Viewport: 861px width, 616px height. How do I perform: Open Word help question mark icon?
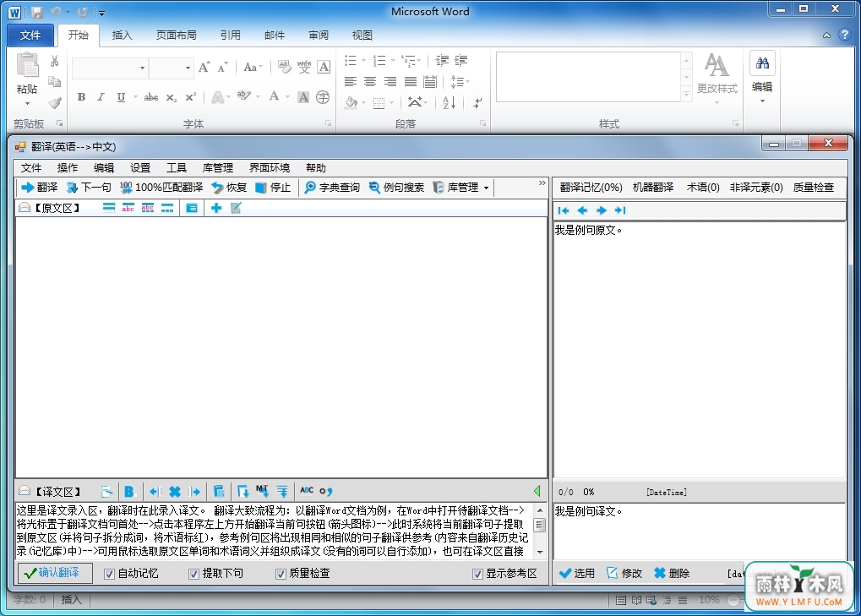845,35
